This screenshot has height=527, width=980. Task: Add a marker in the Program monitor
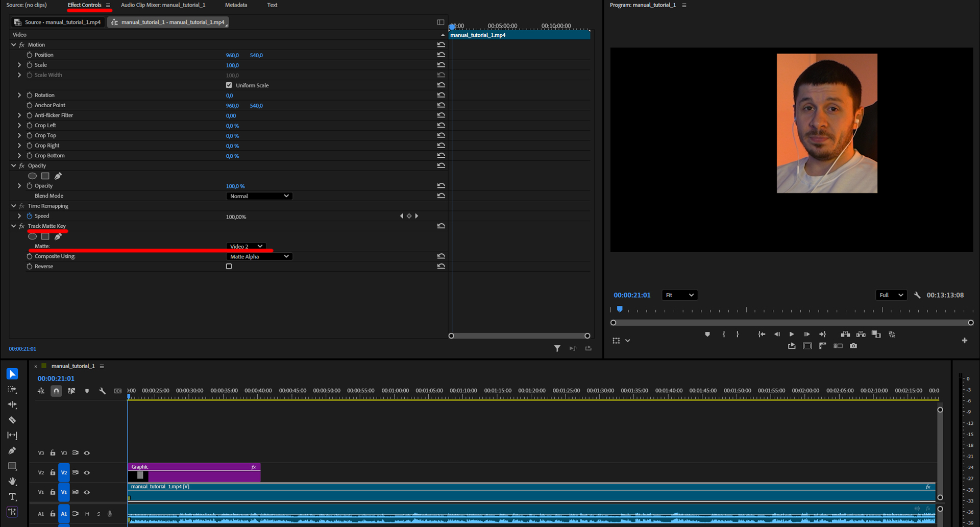click(x=707, y=334)
